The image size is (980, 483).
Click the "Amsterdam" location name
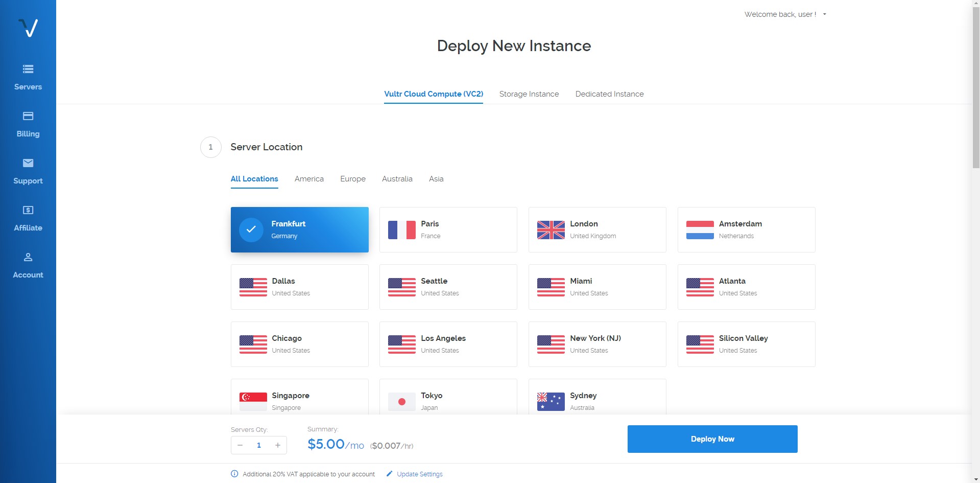click(x=740, y=224)
